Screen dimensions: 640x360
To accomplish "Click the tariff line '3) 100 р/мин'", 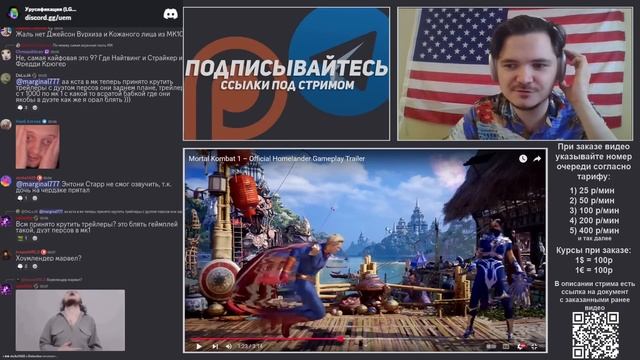I will 594,211.
